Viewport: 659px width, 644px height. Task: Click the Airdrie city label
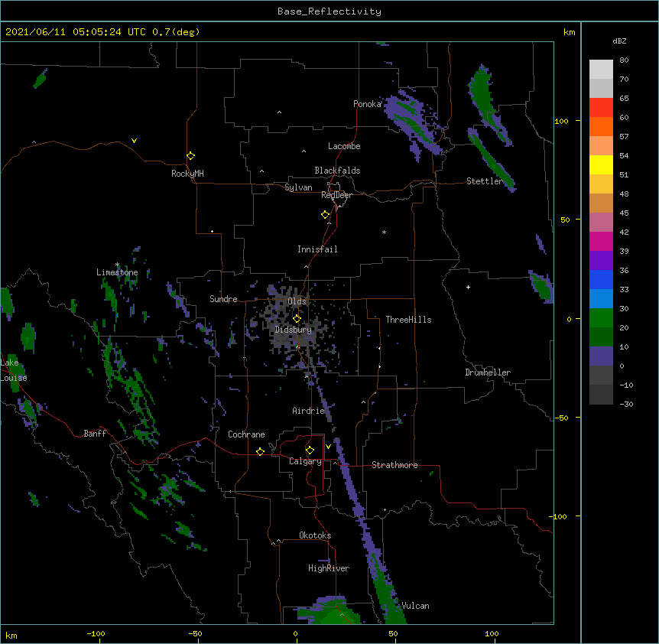[309, 411]
